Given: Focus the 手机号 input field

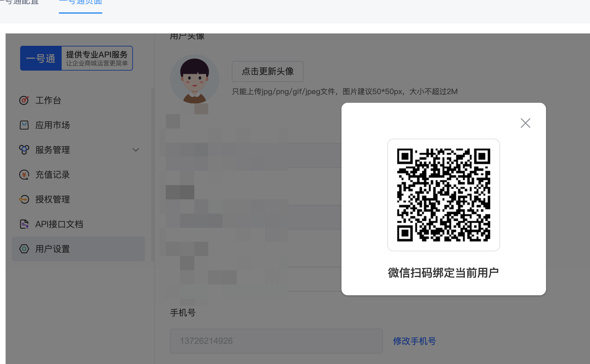Looking at the screenshot, I should [276, 341].
